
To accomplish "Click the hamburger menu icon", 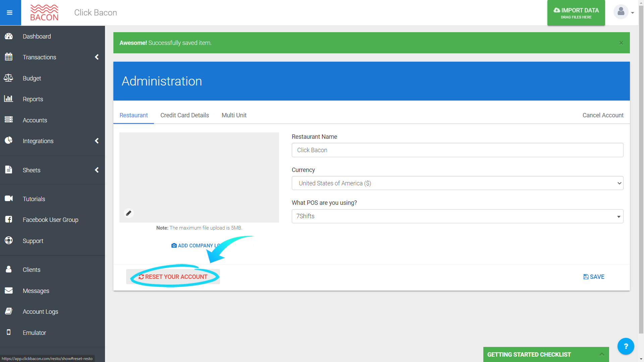I will 10,13.
